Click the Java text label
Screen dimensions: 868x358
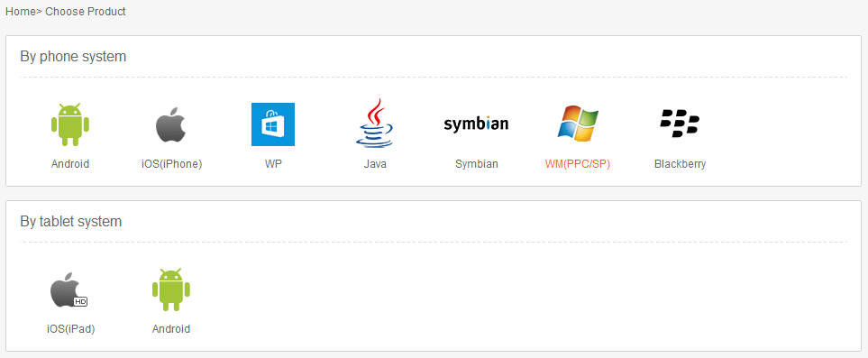coord(375,164)
